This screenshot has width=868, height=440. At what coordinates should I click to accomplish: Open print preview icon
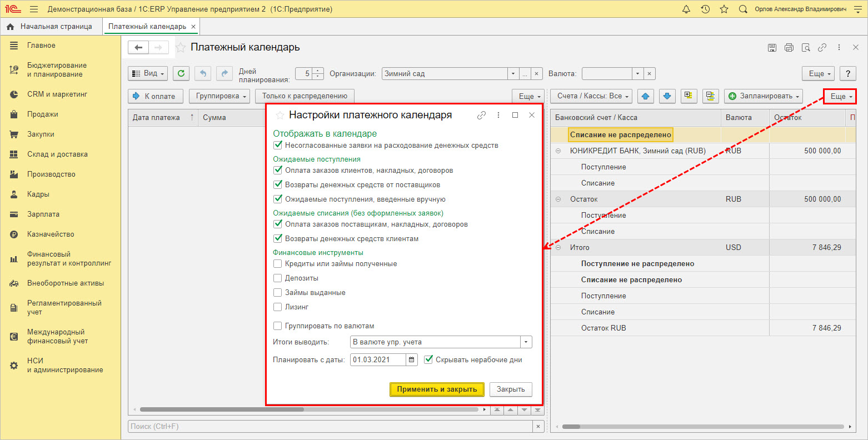coord(806,48)
